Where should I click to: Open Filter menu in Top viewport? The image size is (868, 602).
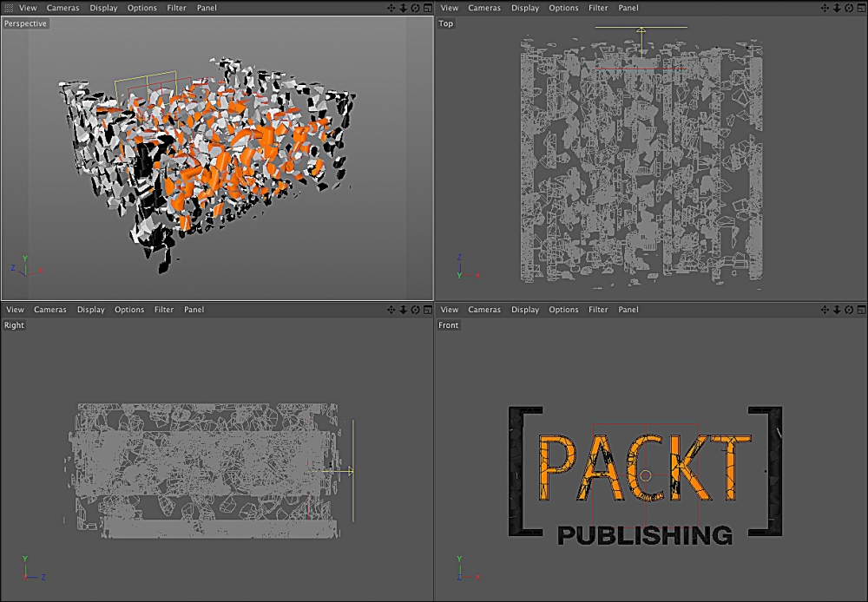click(598, 8)
